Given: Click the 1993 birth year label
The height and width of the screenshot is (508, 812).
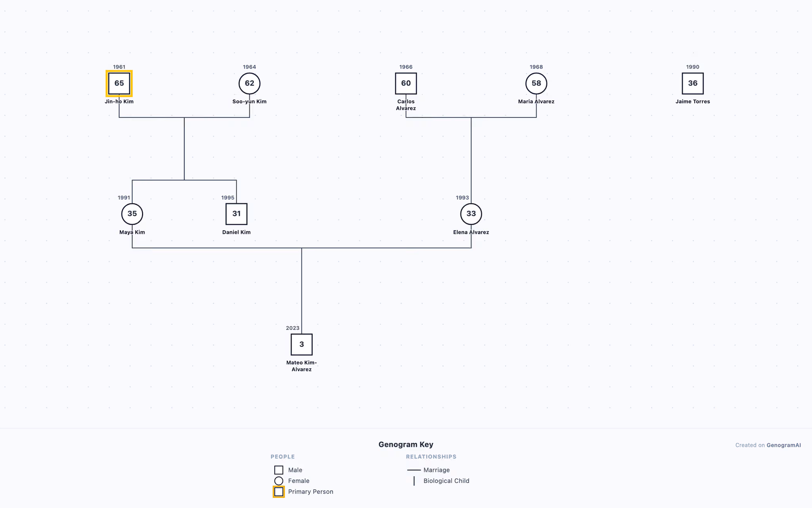Looking at the screenshot, I should pos(462,198).
